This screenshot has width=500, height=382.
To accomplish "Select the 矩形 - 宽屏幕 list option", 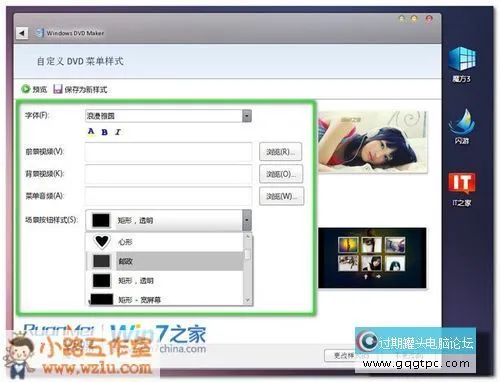I will [x=164, y=299].
